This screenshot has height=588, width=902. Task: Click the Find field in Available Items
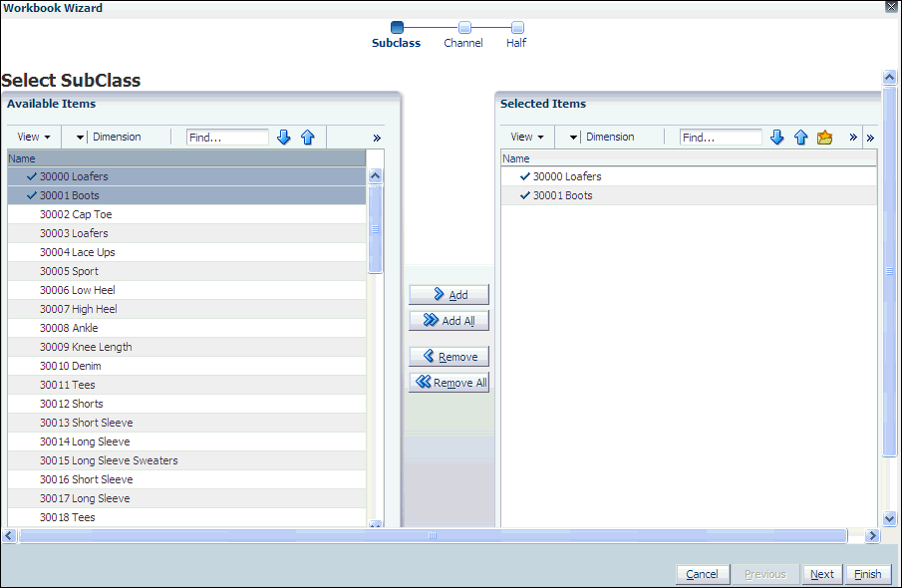point(227,138)
